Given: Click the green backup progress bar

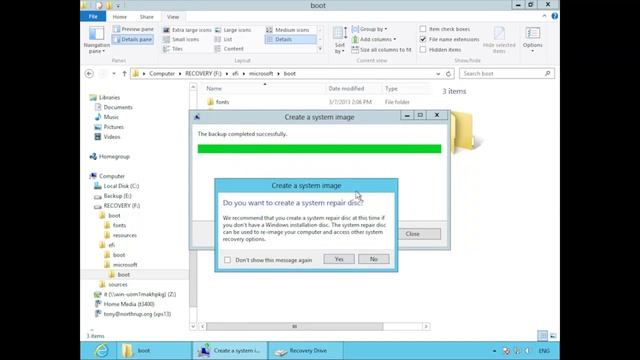Looking at the screenshot, I should coord(319,149).
